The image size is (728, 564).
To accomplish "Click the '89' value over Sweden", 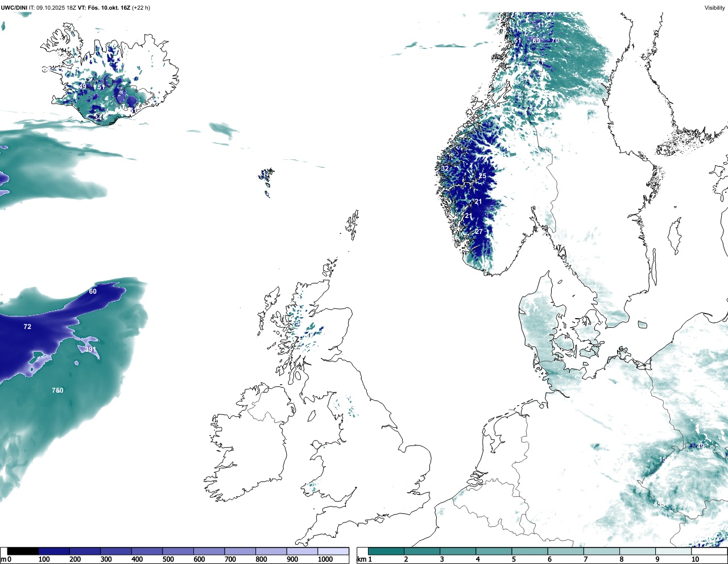I will (x=552, y=105).
